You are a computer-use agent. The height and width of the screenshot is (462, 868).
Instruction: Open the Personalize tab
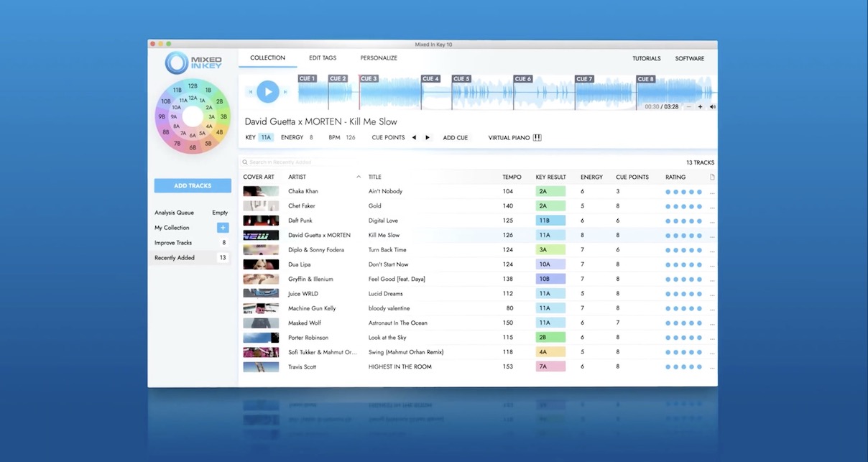(379, 58)
